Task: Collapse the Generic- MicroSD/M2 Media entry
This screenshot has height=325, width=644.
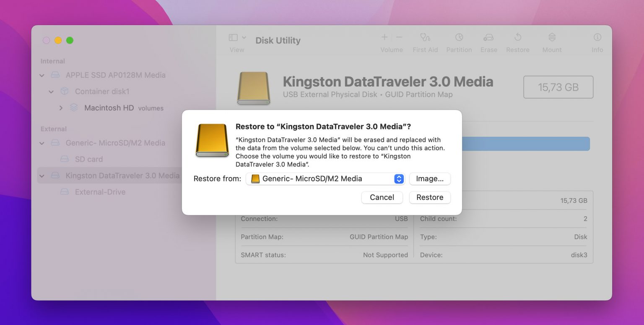Action: tap(42, 143)
